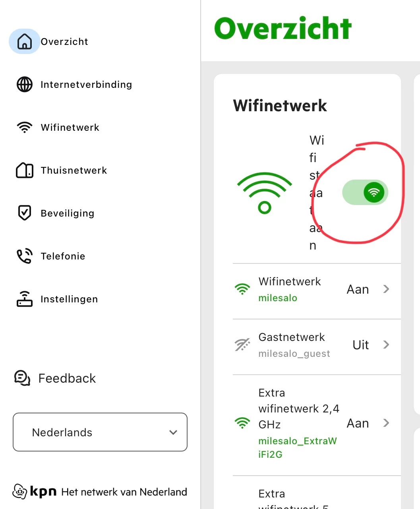Viewport: 420px width, 509px height.
Task: Expand the Gastnetwerk row chevron
Action: pos(386,344)
